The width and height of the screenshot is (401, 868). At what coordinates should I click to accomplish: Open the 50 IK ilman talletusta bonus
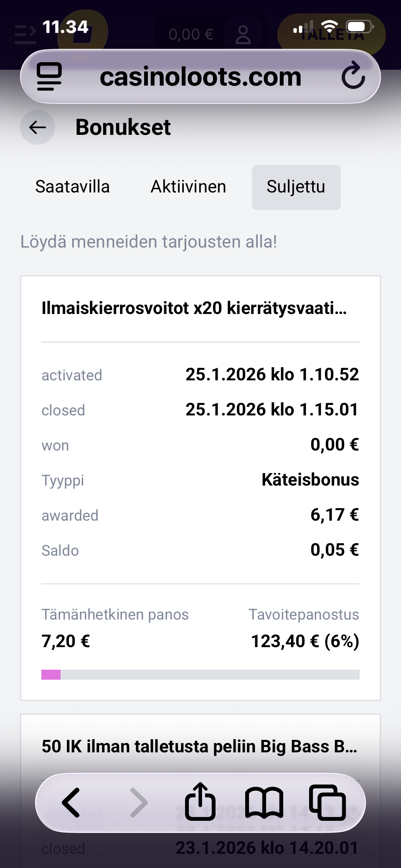click(199, 747)
